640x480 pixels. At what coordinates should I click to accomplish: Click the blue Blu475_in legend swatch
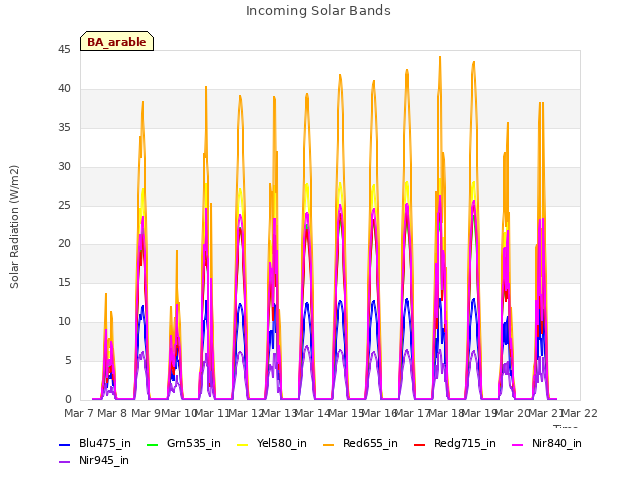(x=65, y=444)
